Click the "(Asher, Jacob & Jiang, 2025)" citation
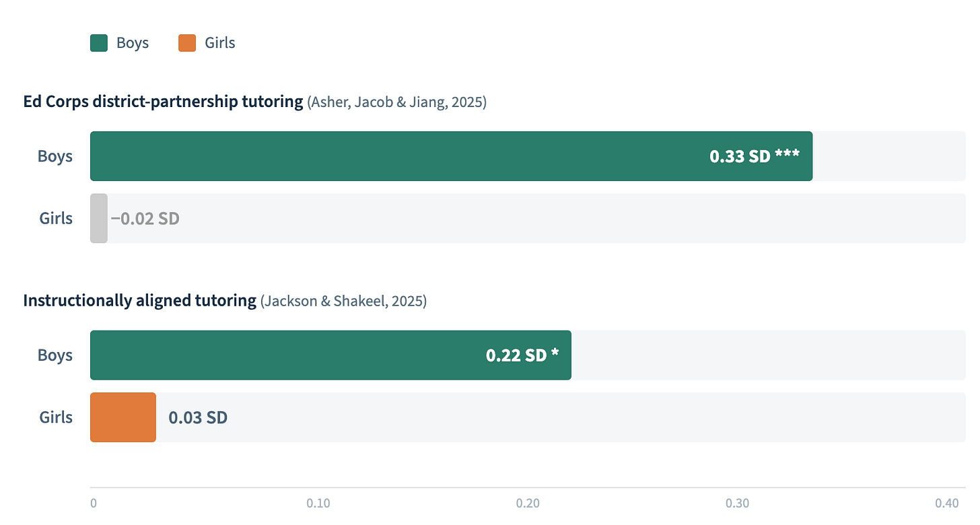This screenshot has height=525, width=980. [397, 102]
